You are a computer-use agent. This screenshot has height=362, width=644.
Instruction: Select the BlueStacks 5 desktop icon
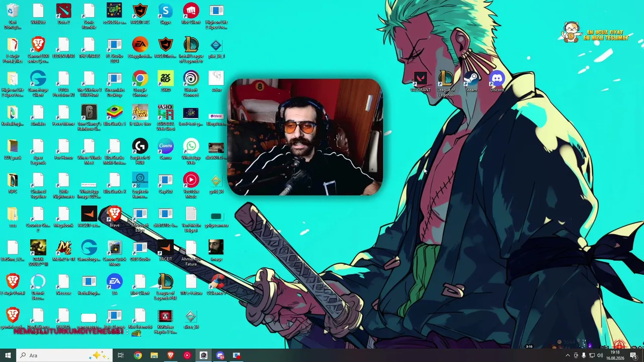(x=114, y=115)
